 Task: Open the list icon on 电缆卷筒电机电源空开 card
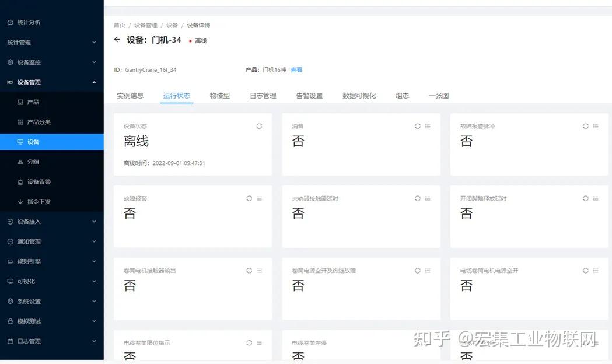coord(596,270)
